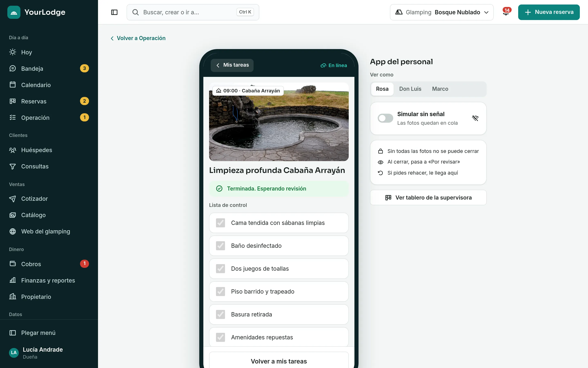Image resolution: width=588 pixels, height=368 pixels.
Task: Click the no-signal wifi icon
Action: [x=475, y=118]
